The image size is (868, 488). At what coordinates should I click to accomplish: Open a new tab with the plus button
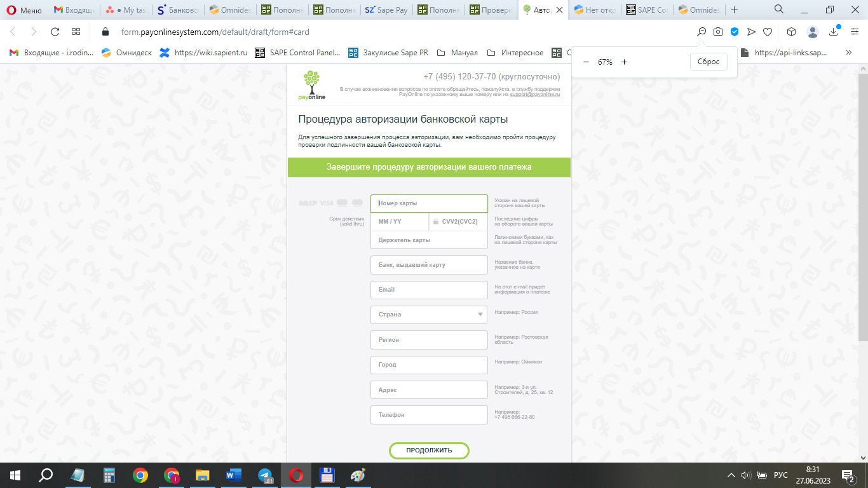[x=735, y=10]
